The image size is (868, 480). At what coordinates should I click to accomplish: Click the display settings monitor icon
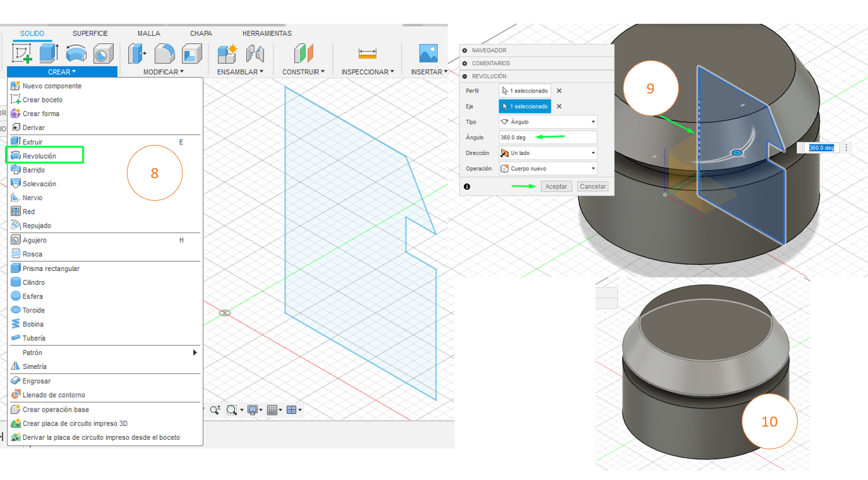coord(252,410)
